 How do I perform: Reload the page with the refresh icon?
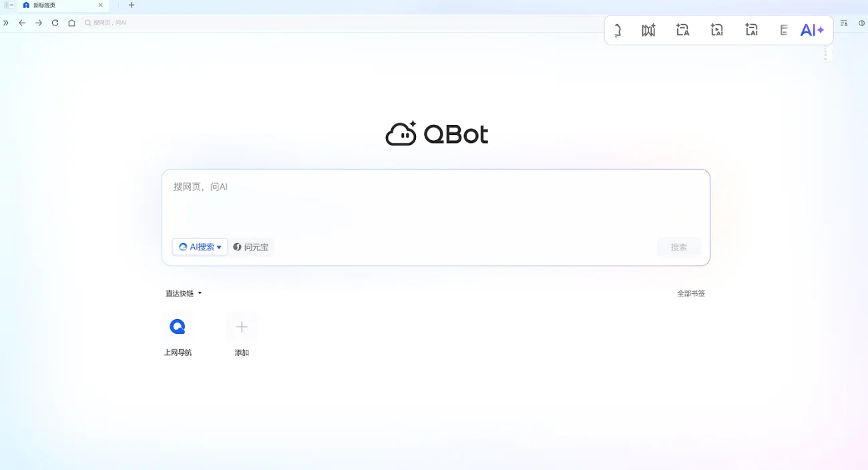click(55, 22)
